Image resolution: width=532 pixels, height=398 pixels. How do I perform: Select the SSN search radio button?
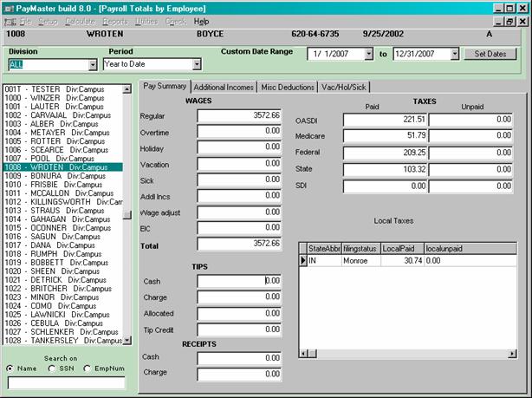click(x=52, y=369)
